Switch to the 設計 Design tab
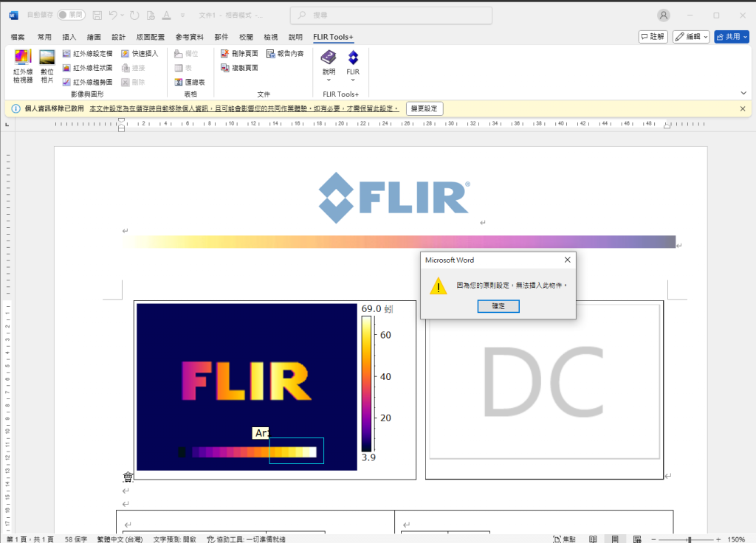The width and height of the screenshot is (756, 543). [119, 37]
